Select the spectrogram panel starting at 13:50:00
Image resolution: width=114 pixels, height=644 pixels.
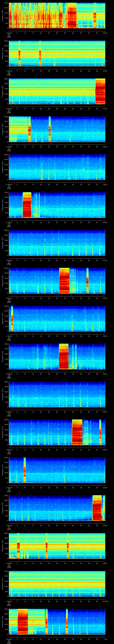click(57, 243)
